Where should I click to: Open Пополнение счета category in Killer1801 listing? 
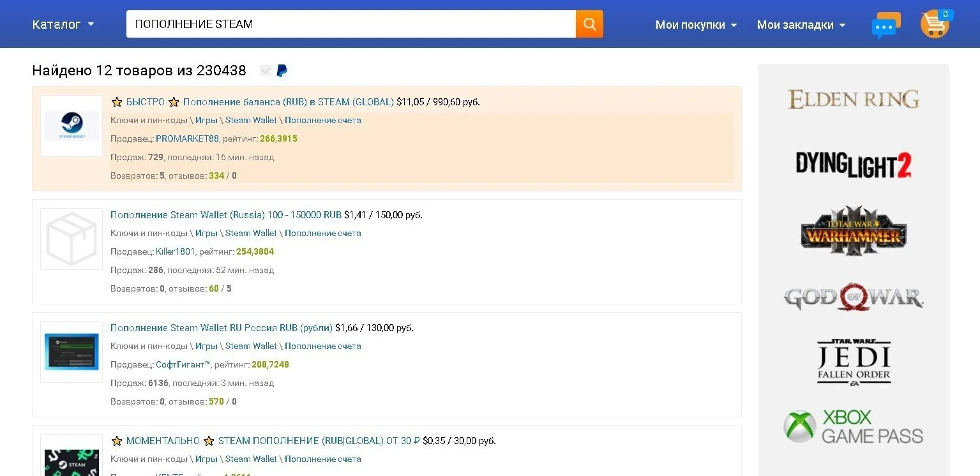323,233
